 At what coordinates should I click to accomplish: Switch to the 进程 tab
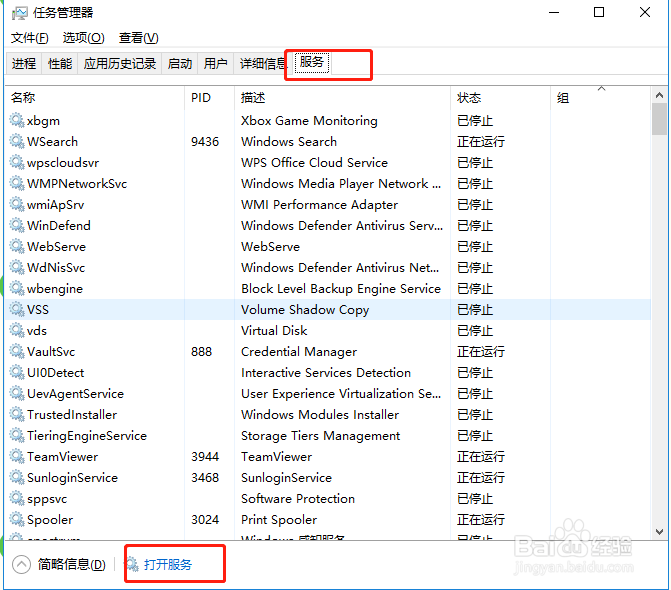[24, 64]
